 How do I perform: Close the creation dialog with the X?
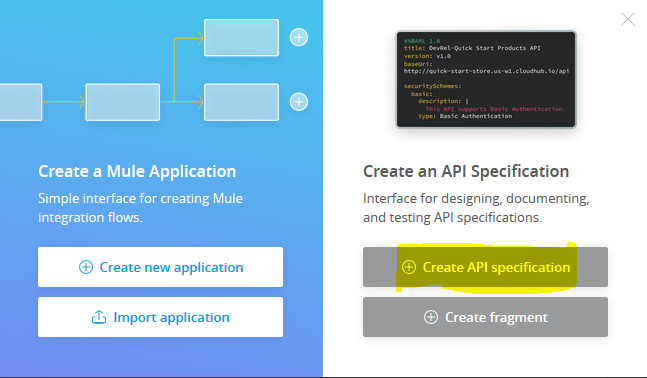click(x=628, y=19)
